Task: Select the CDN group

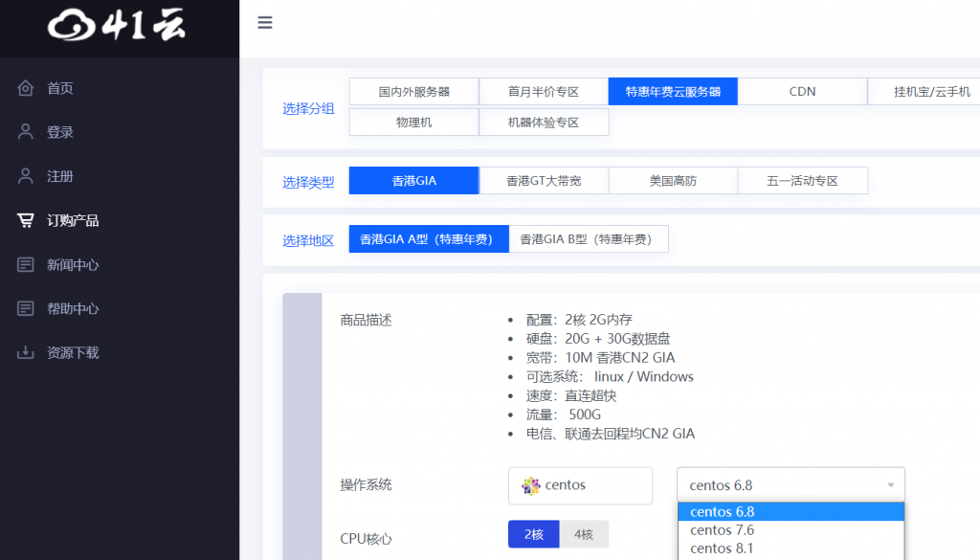Action: (803, 91)
